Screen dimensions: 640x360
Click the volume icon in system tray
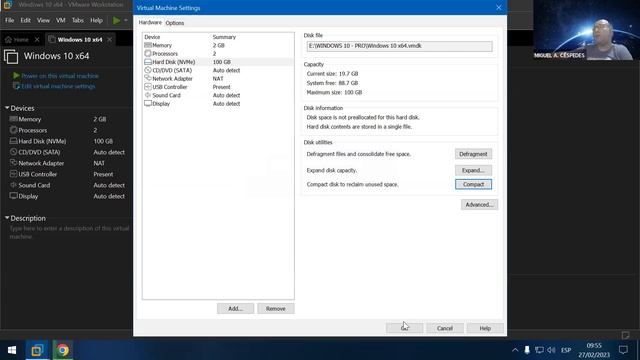(551, 350)
